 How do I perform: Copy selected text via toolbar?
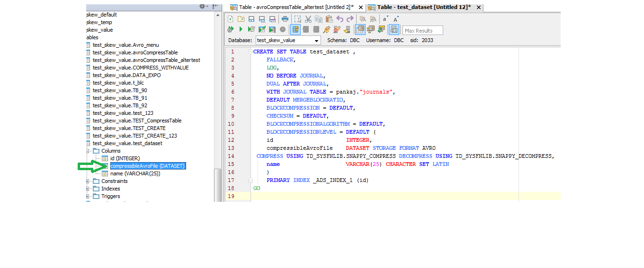(319, 19)
